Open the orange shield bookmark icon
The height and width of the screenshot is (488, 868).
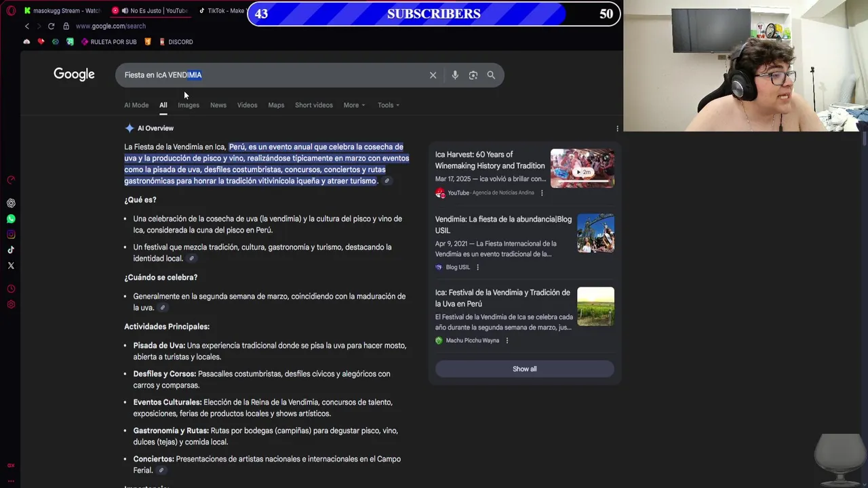click(148, 41)
